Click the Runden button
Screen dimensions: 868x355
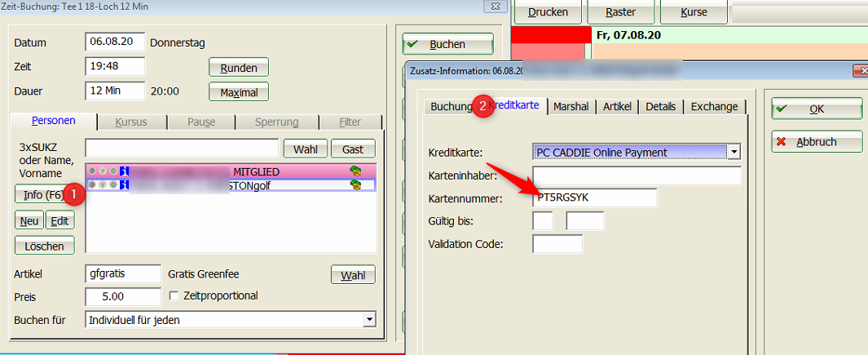[239, 68]
